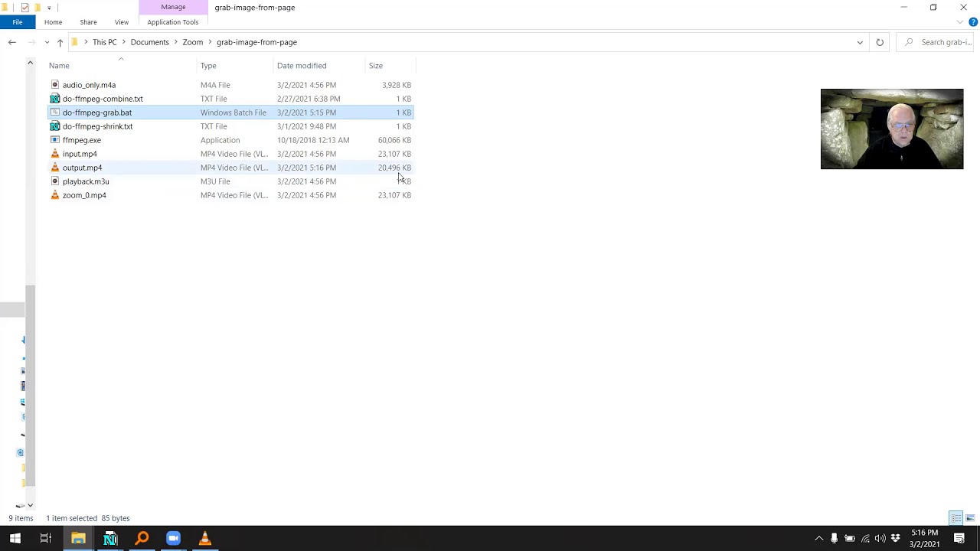Click the do-ffmpeg-shrink.txt file name
Screen dimensions: 980x551
[97, 126]
